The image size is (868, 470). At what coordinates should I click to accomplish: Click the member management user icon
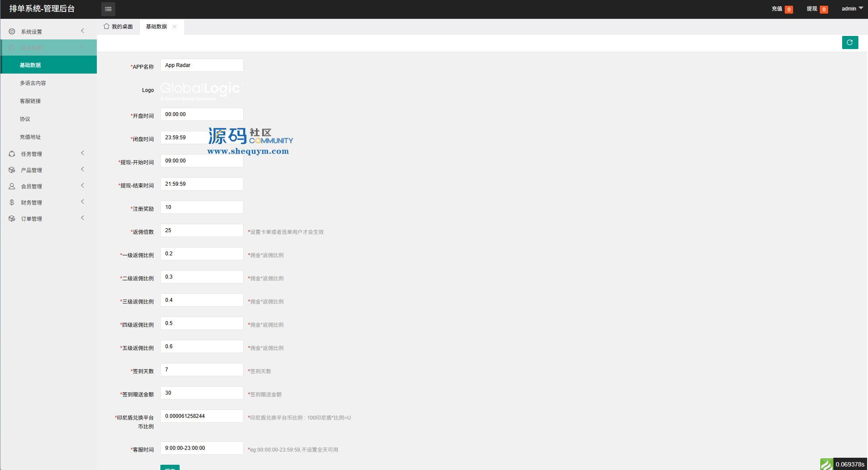point(12,186)
